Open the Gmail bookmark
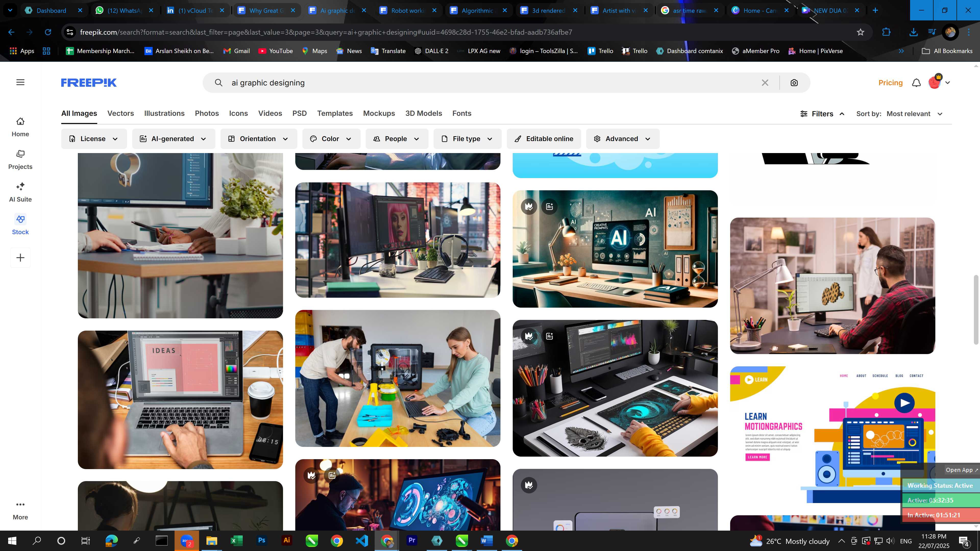 pyautogui.click(x=236, y=51)
